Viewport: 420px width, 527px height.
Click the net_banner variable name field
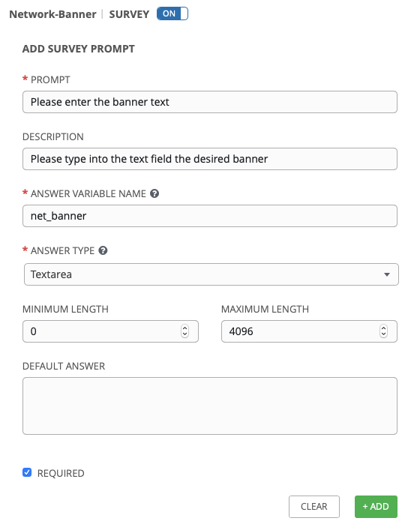(210, 216)
